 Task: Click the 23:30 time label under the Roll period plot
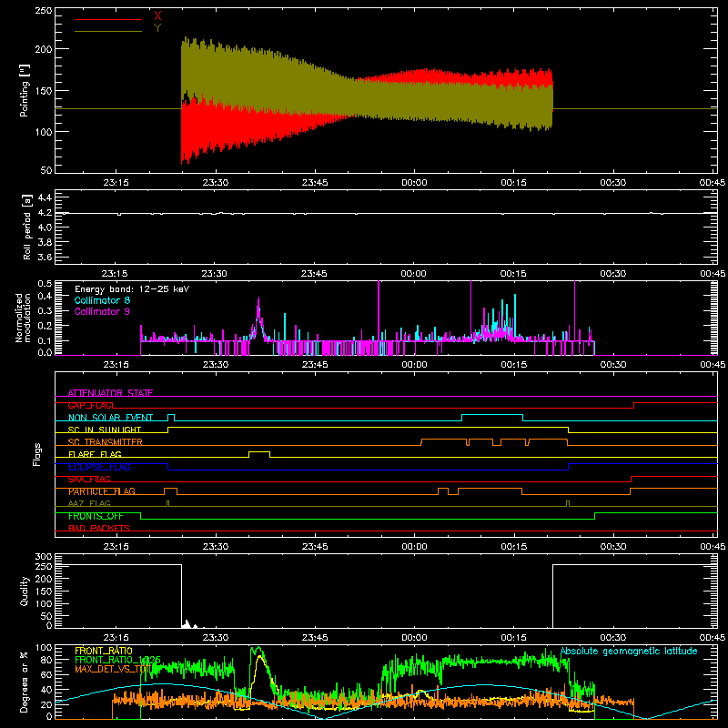pos(215,274)
